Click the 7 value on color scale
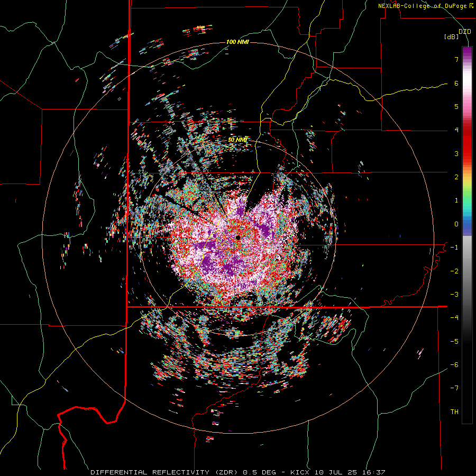 456,59
